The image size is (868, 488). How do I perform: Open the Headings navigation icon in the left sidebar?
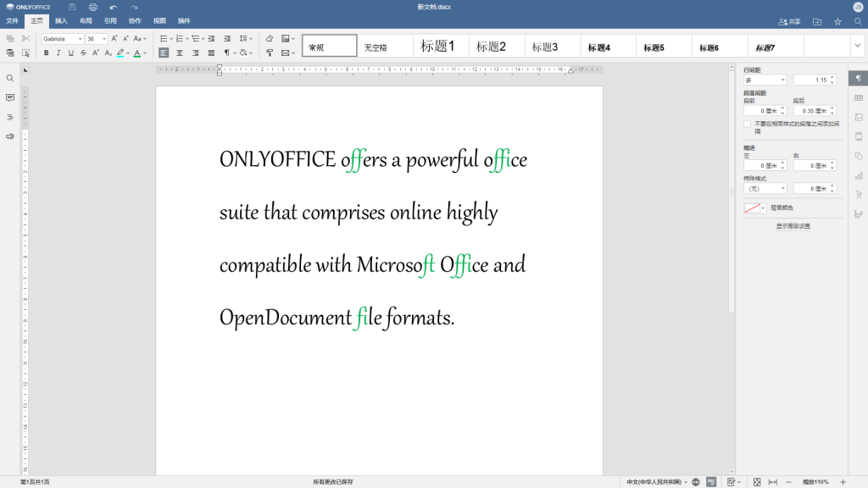click(10, 117)
